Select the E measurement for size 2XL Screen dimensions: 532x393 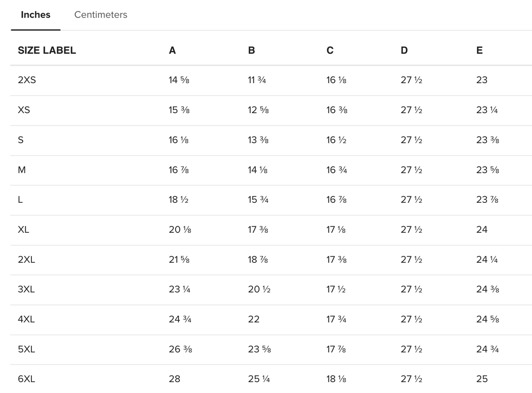(487, 260)
